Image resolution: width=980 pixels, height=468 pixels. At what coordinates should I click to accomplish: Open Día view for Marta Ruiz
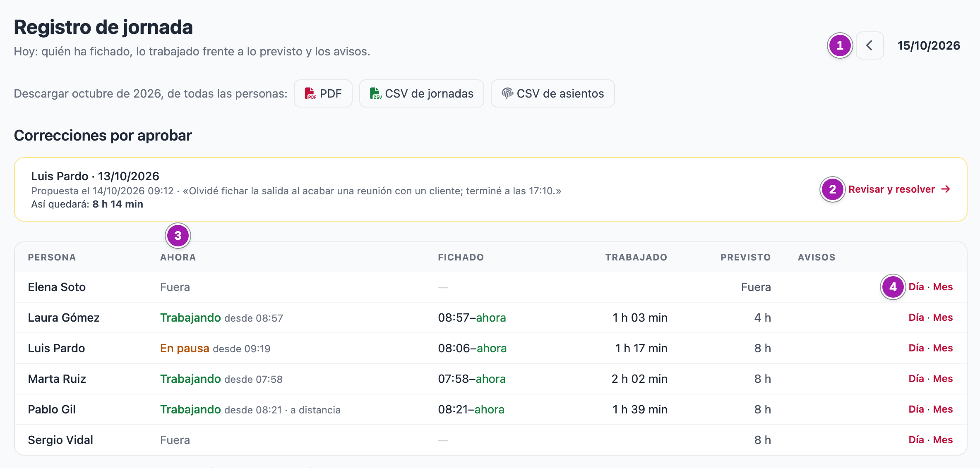click(916, 379)
